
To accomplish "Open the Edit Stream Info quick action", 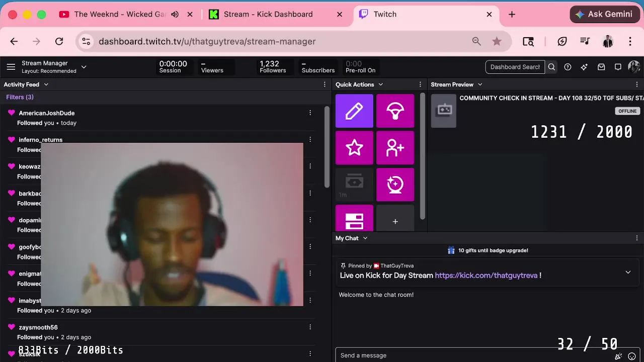I will pos(354,111).
